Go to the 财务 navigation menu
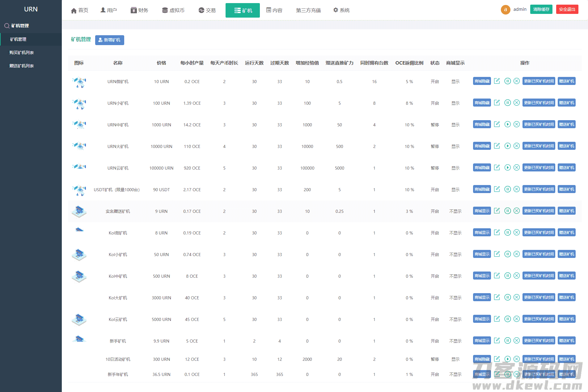The height and width of the screenshot is (392, 588). [x=139, y=11]
